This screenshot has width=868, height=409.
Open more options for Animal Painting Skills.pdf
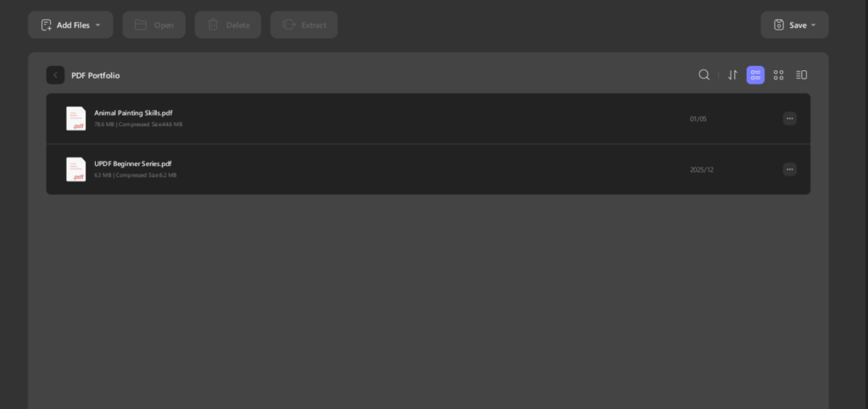coord(789,119)
